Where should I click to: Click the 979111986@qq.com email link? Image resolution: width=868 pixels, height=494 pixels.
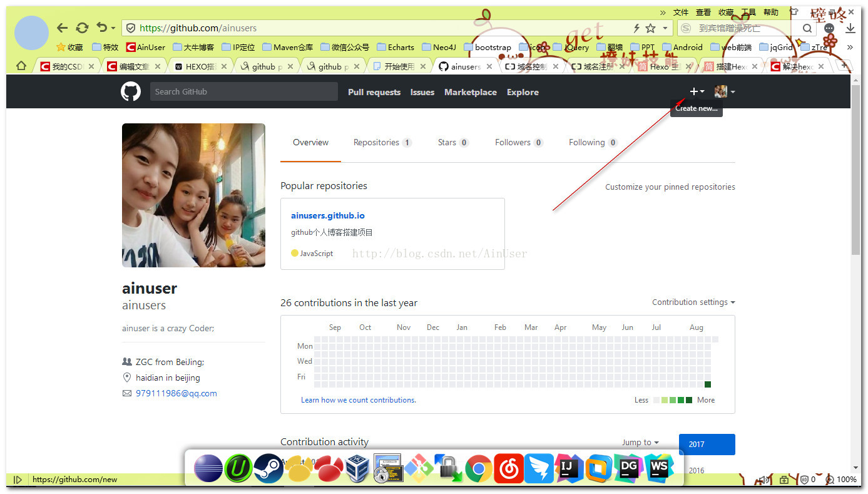tap(176, 393)
